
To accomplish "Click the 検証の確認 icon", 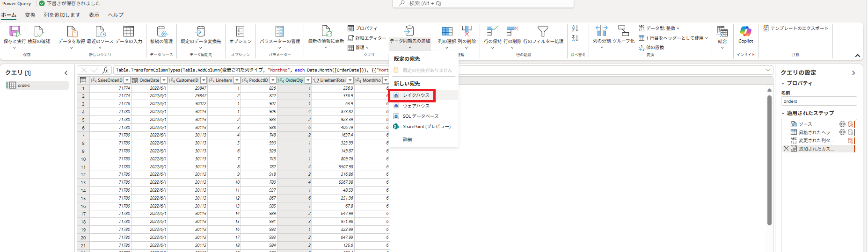I will (x=39, y=31).
